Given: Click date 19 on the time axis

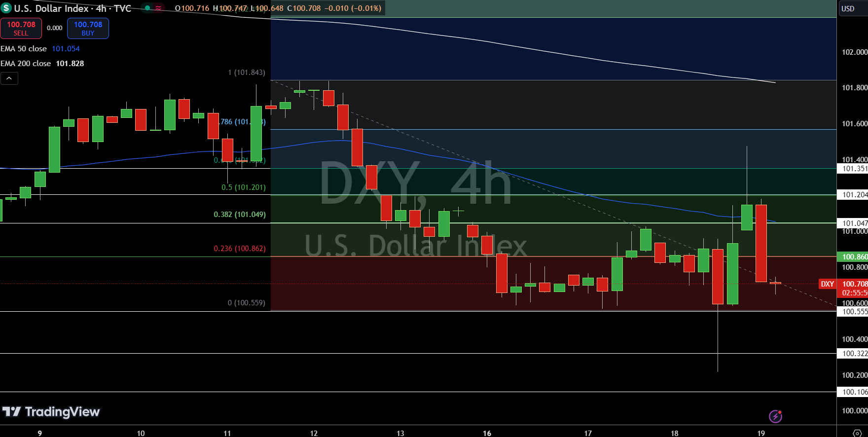Looking at the screenshot, I should (x=761, y=433).
